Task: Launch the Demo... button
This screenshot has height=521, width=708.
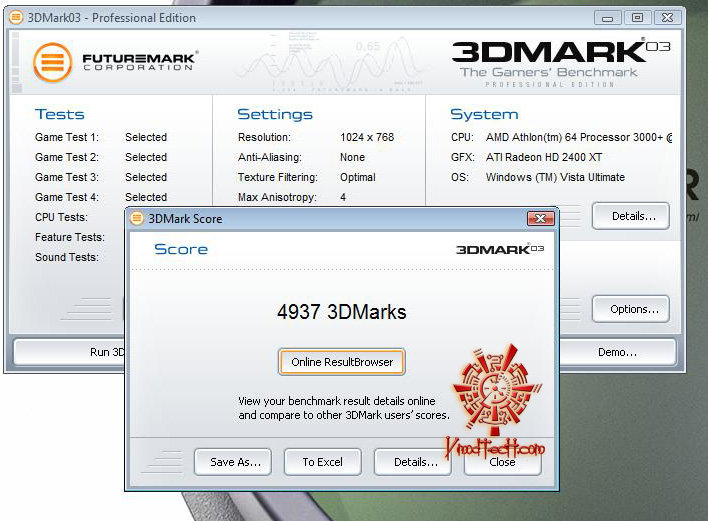Action: click(x=617, y=352)
